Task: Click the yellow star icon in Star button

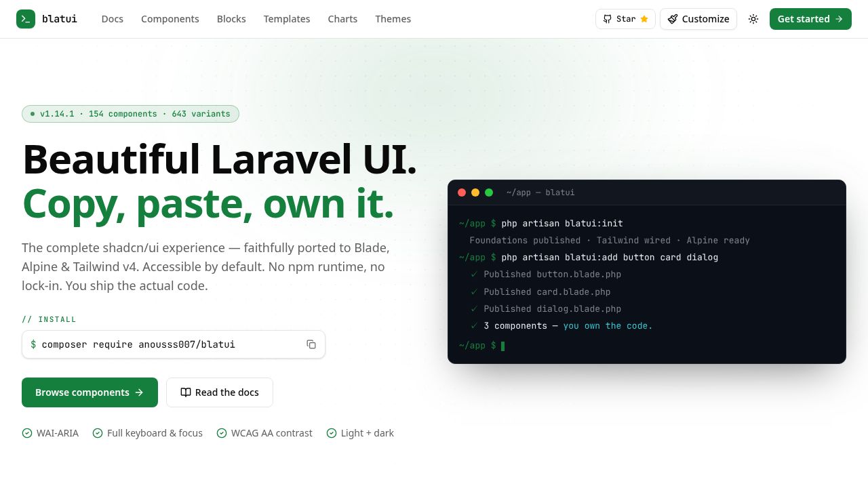Action: pos(644,19)
